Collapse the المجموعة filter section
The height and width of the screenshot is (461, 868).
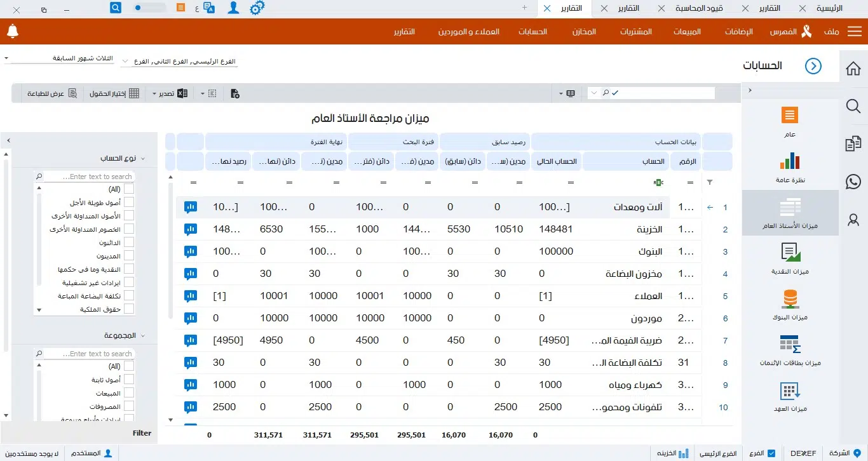point(143,335)
